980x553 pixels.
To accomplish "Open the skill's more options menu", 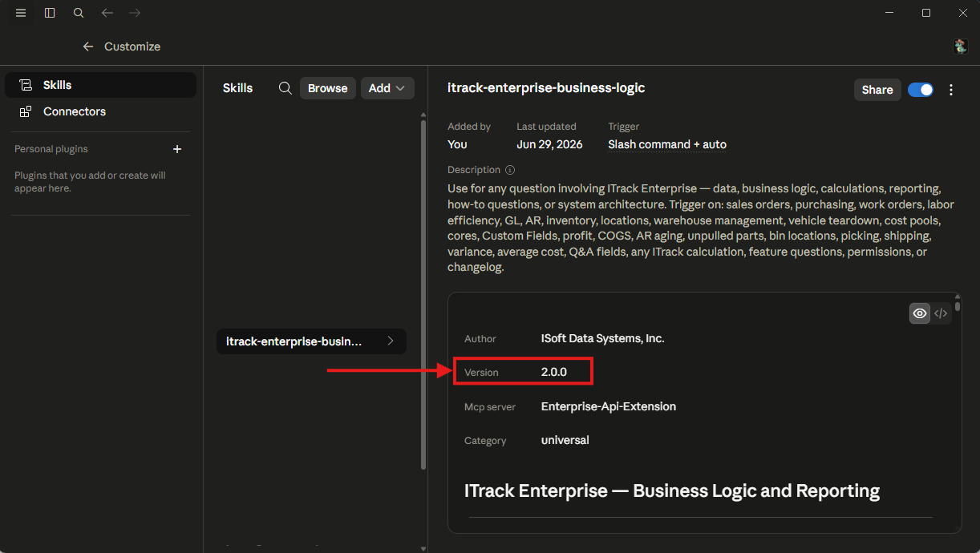I will pyautogui.click(x=951, y=90).
